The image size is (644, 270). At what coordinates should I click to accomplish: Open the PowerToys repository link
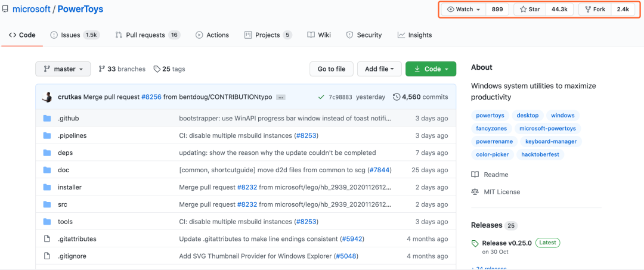[x=80, y=8]
